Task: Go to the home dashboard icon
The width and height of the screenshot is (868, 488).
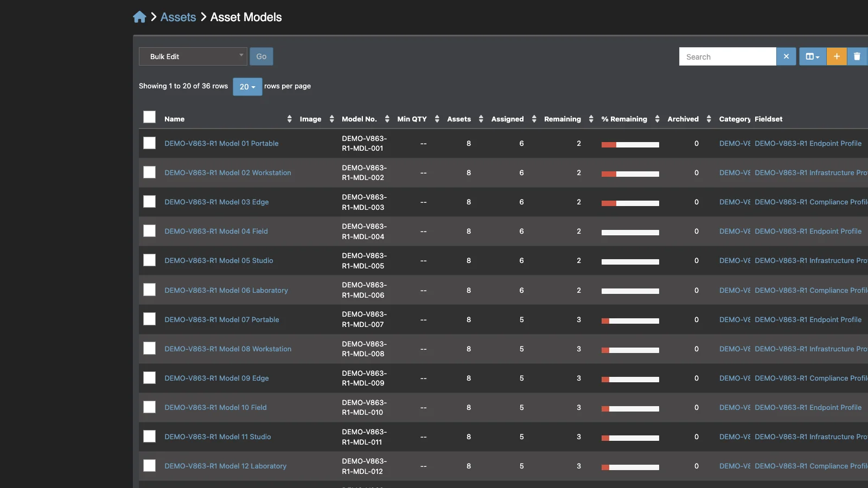Action: click(x=139, y=17)
